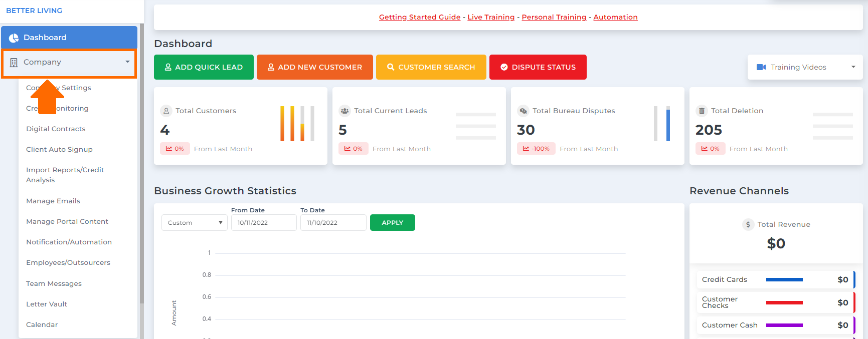The image size is (868, 339).
Task: Click the Total Deletion count 205
Action: coord(709,130)
